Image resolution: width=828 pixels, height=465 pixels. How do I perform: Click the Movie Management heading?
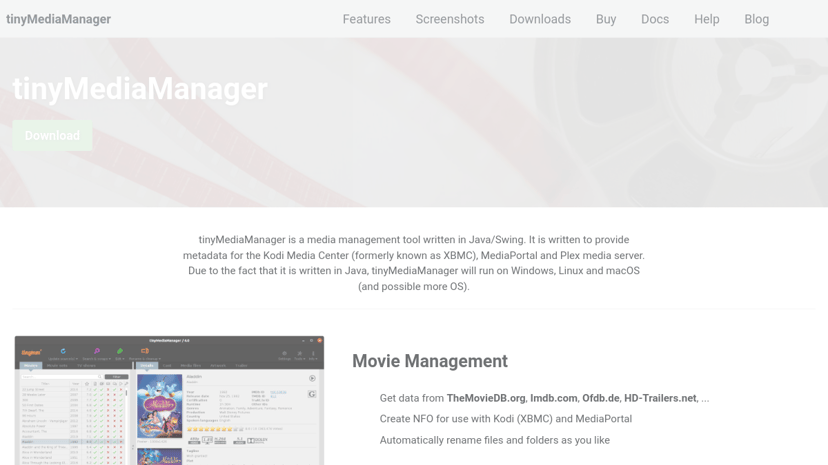click(430, 361)
